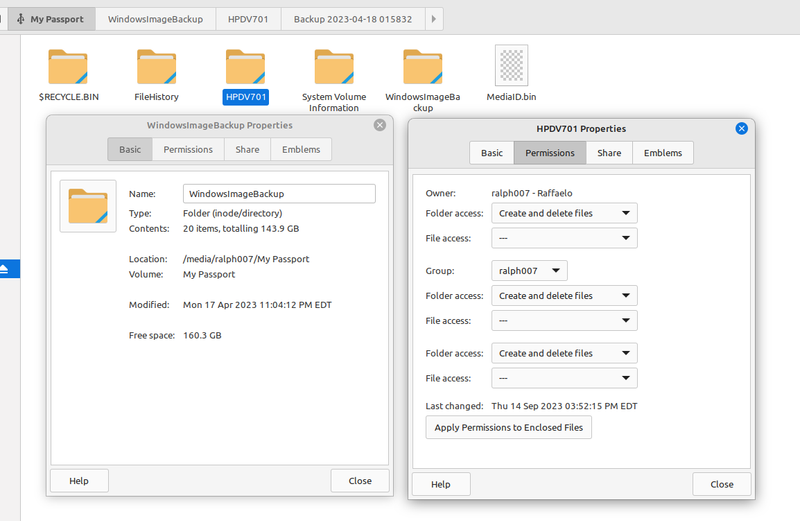Close the WindowsImageBackup Properties dialog with X
The height and width of the screenshot is (521, 800).
tap(380, 125)
